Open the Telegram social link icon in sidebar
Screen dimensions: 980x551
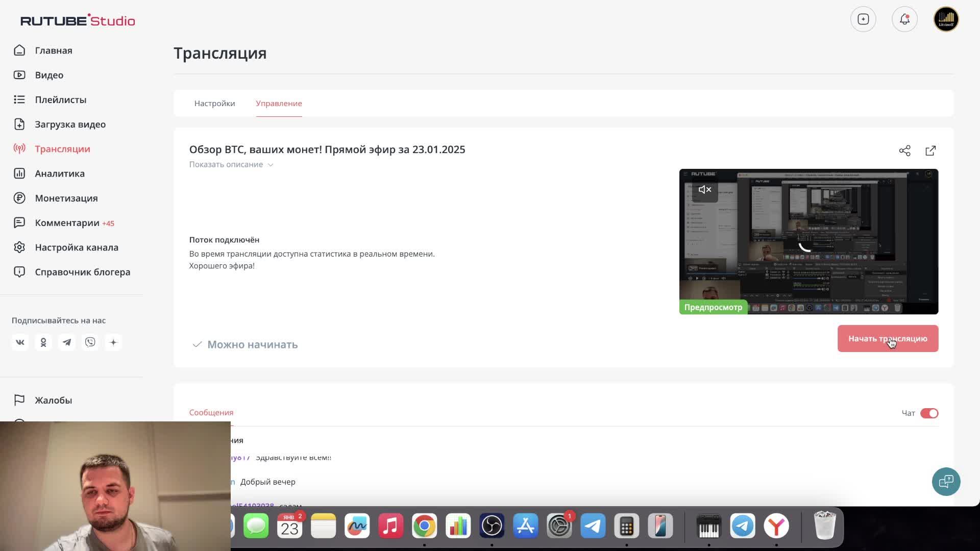[x=67, y=342]
